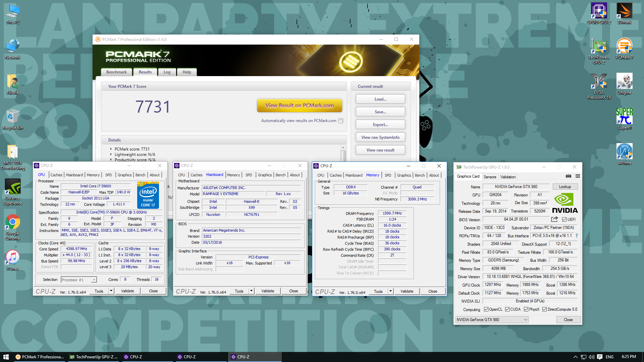Open Tools dropdown arrow in Mainboard window
Viewport: 644px width, 362px height.
(x=251, y=291)
